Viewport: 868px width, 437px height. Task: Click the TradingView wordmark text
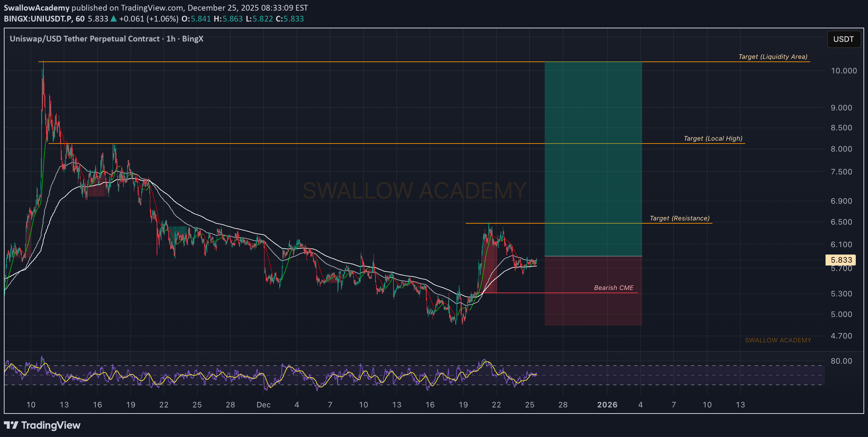click(51, 425)
